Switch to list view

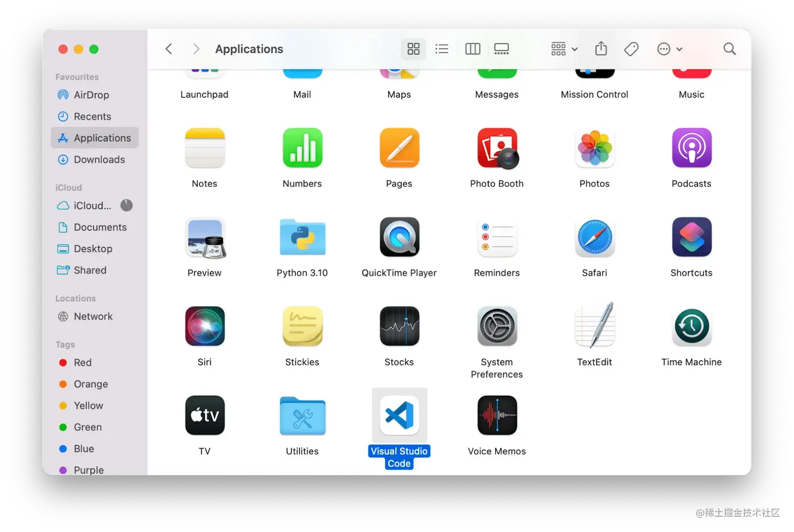point(442,49)
